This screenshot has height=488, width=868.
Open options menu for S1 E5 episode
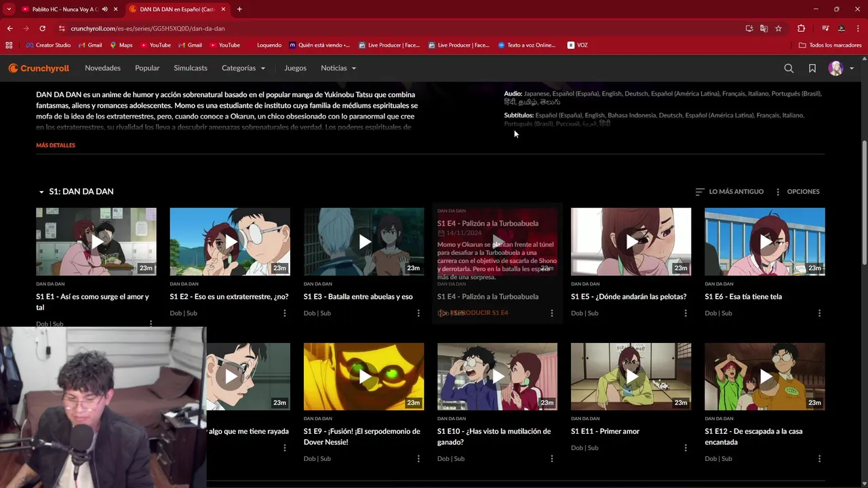686,313
